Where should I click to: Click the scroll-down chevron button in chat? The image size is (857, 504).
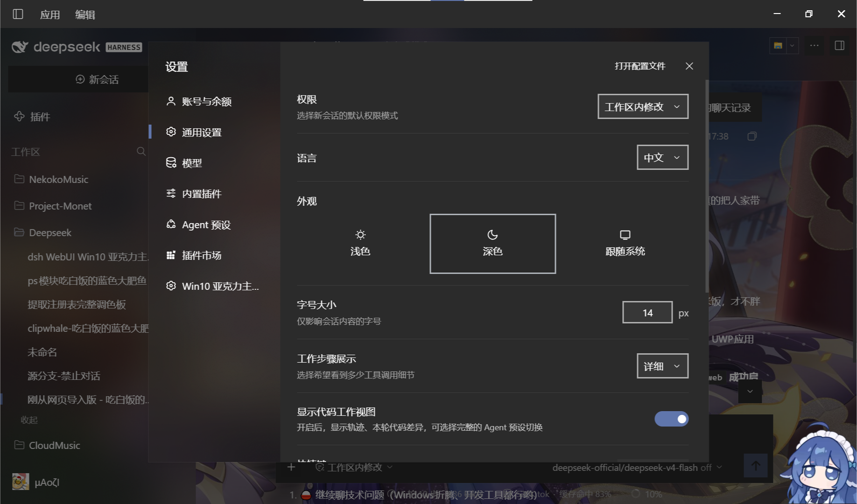pyautogui.click(x=750, y=392)
